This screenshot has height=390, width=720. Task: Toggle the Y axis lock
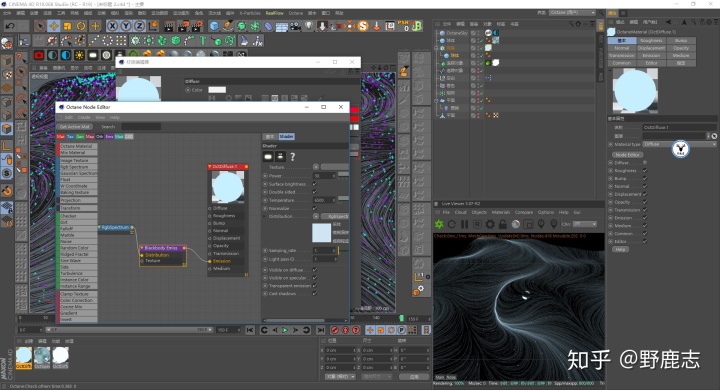pos(126,26)
